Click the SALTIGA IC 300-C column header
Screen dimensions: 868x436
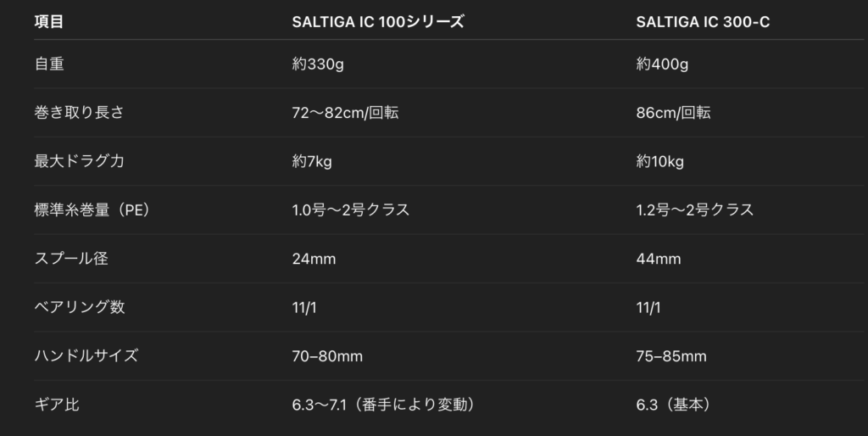703,22
